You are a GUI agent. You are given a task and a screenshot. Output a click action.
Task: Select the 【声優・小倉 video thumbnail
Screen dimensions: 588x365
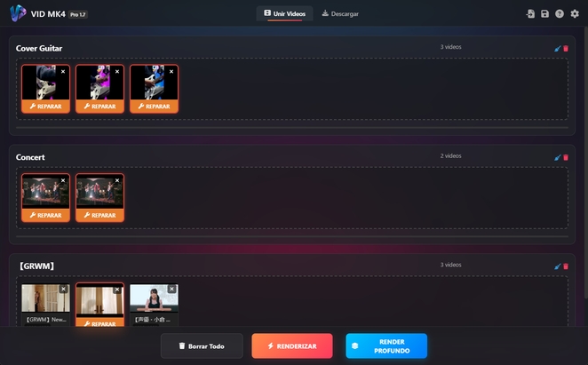click(155, 298)
